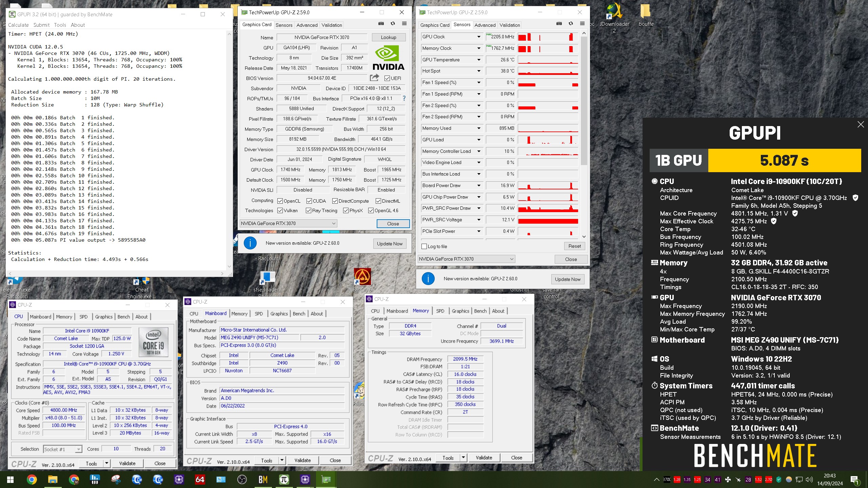
Task: Open JDownloader 2 desktop shortcut
Action: tap(614, 17)
